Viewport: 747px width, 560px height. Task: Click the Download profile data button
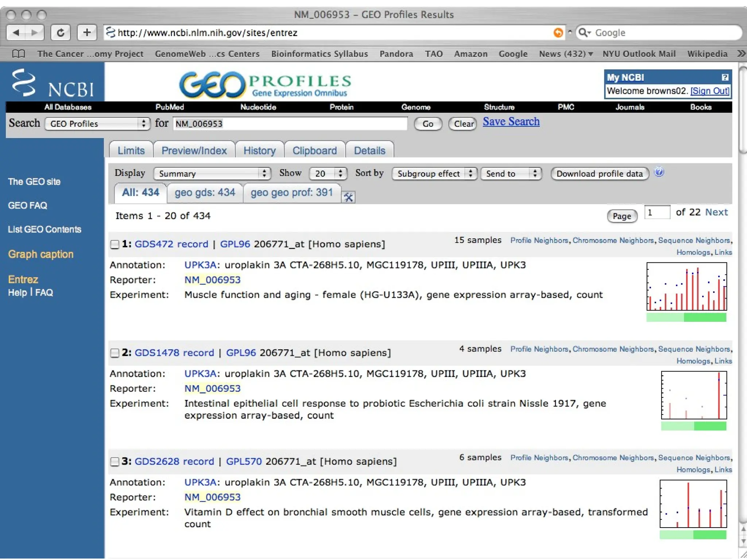click(599, 174)
